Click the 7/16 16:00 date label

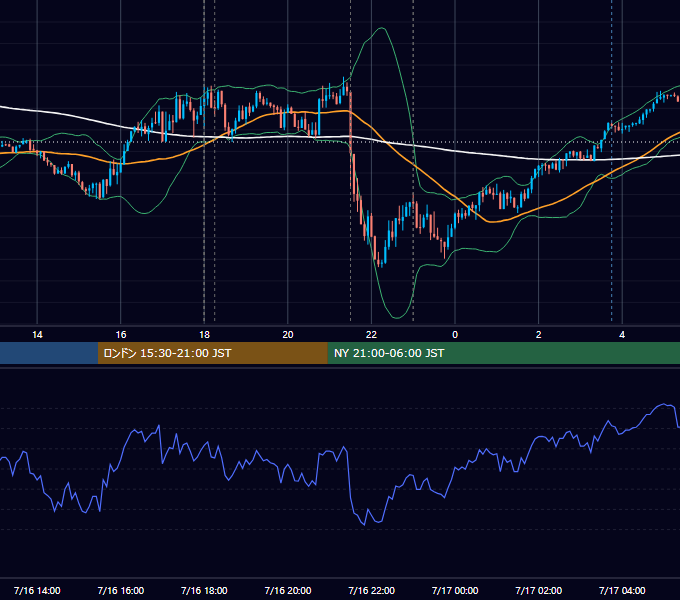click(x=121, y=590)
